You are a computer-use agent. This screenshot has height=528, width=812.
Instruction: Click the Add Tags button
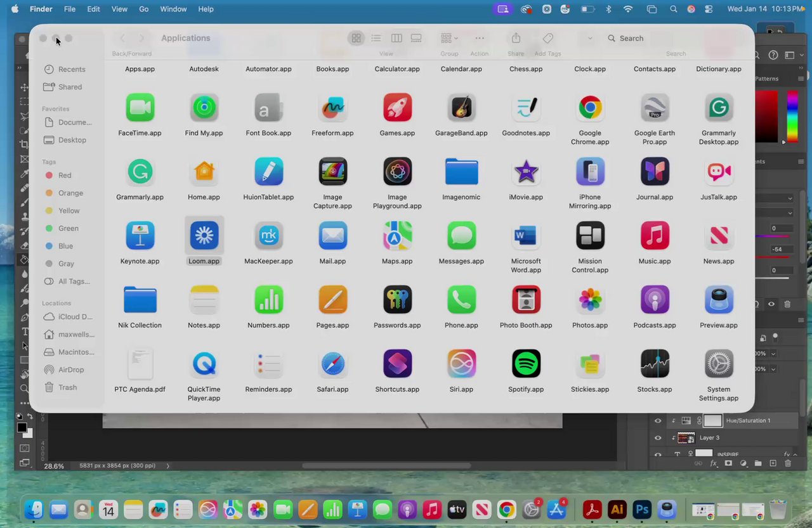click(x=548, y=38)
